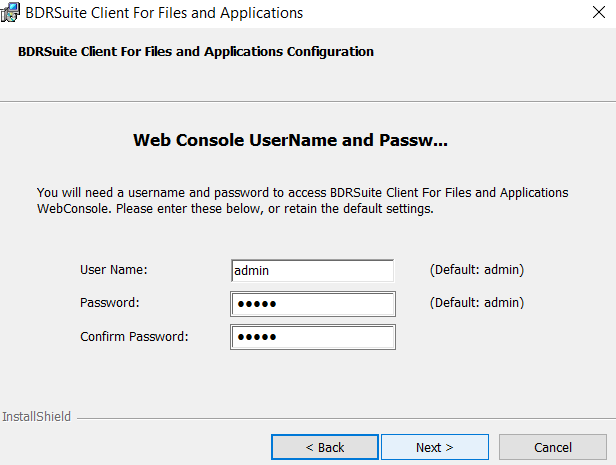Focus the User Name input field
This screenshot has width=616, height=465.
pyautogui.click(x=313, y=270)
